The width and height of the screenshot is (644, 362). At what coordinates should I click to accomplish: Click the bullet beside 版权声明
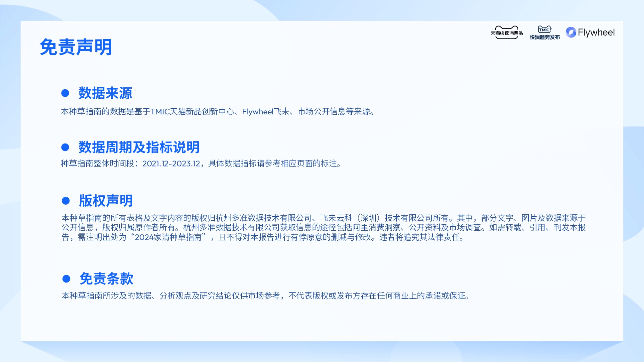[x=66, y=201]
